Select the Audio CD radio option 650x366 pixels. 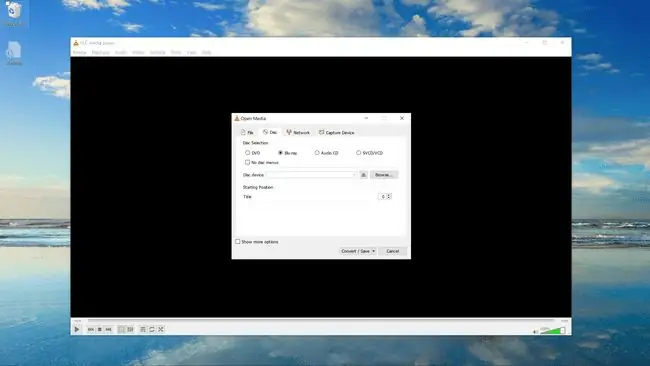[x=317, y=153]
